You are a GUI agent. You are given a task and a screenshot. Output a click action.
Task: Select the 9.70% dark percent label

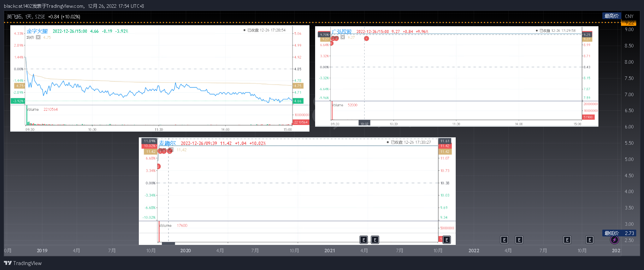point(324,35)
